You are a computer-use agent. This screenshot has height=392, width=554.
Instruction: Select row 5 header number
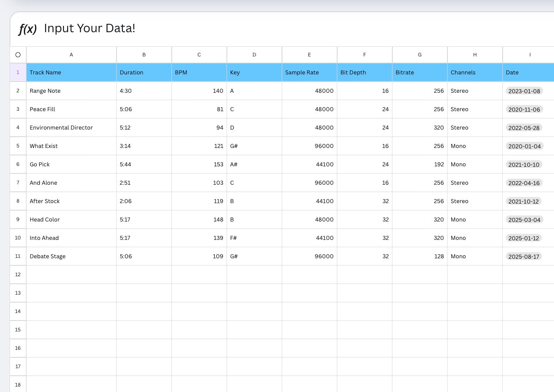tap(18, 146)
